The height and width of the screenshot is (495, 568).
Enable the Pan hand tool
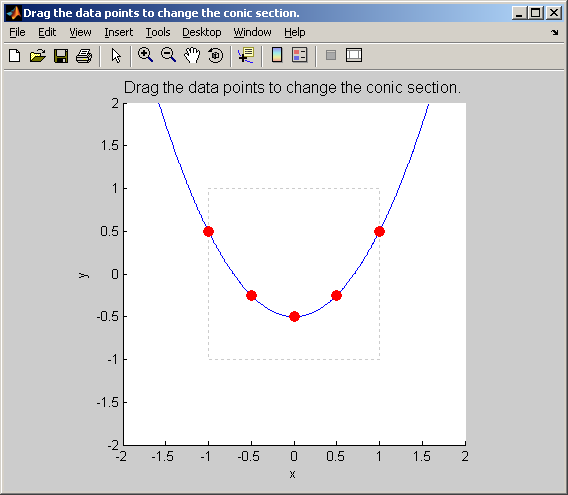tap(192, 55)
